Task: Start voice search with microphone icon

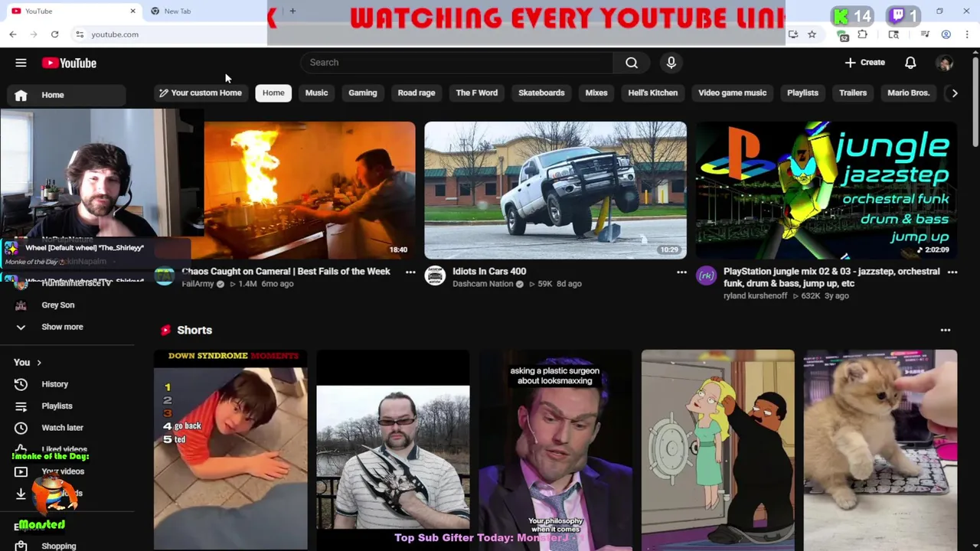Action: point(671,63)
